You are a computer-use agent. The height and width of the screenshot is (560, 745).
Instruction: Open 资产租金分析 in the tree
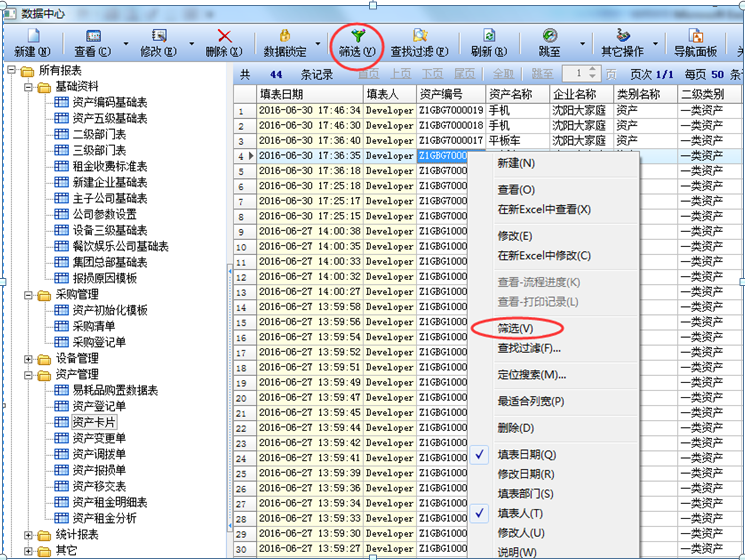coord(104,518)
